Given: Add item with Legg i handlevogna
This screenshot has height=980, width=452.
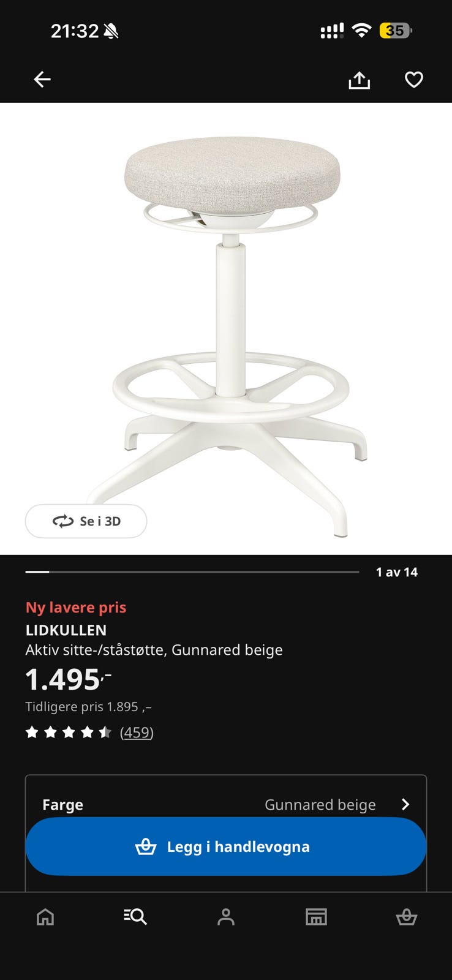Looking at the screenshot, I should pos(226,846).
